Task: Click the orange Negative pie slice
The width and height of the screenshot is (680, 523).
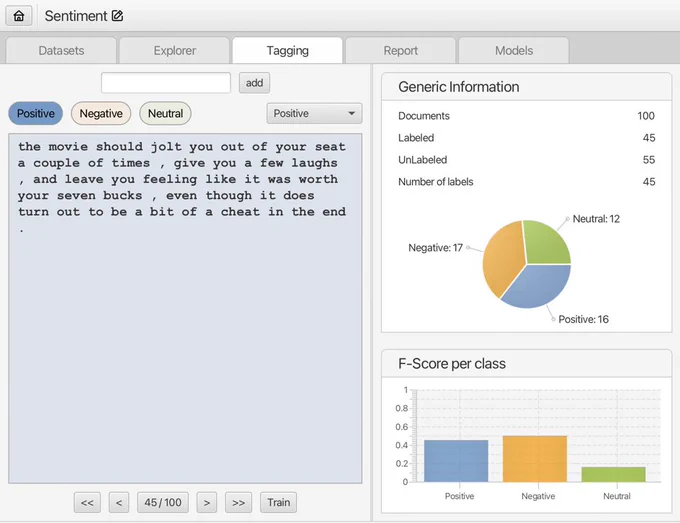Action: pos(503,260)
